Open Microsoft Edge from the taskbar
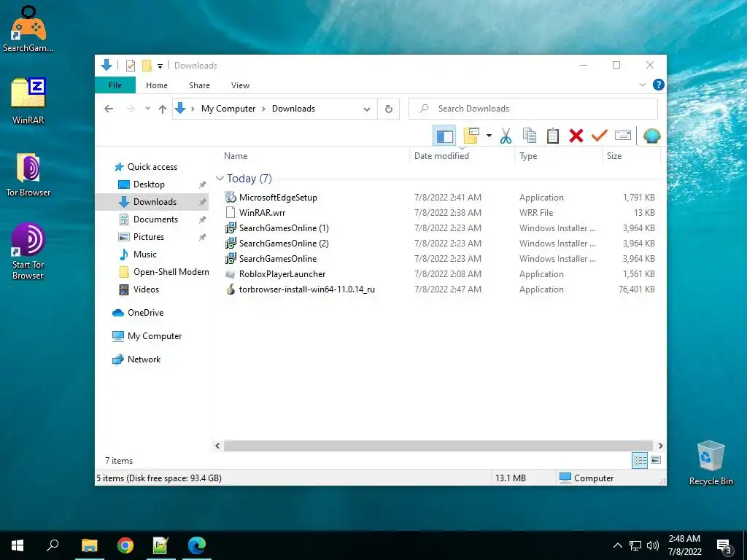This screenshot has width=747, height=560. 196,545
